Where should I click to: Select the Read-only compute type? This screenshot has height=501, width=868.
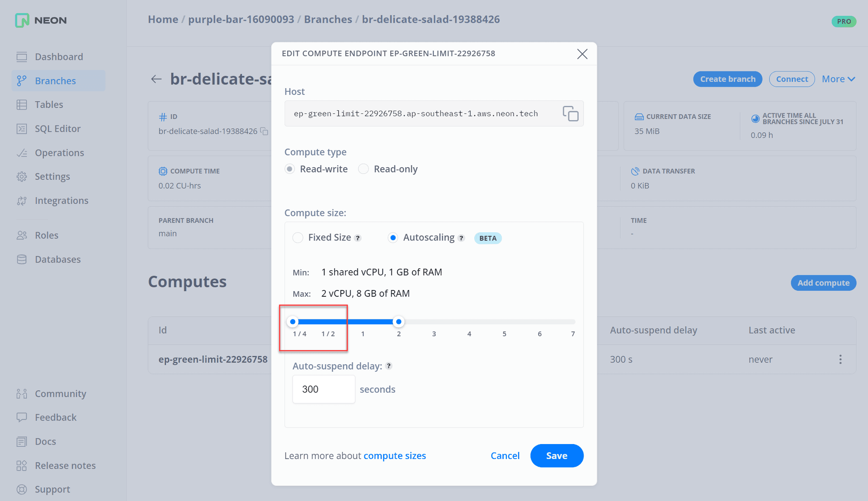point(363,169)
